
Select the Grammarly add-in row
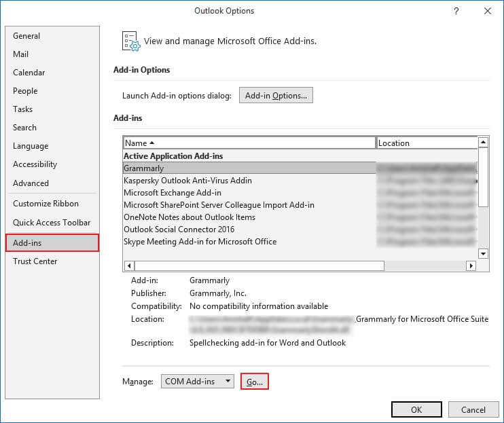pyautogui.click(x=300, y=168)
